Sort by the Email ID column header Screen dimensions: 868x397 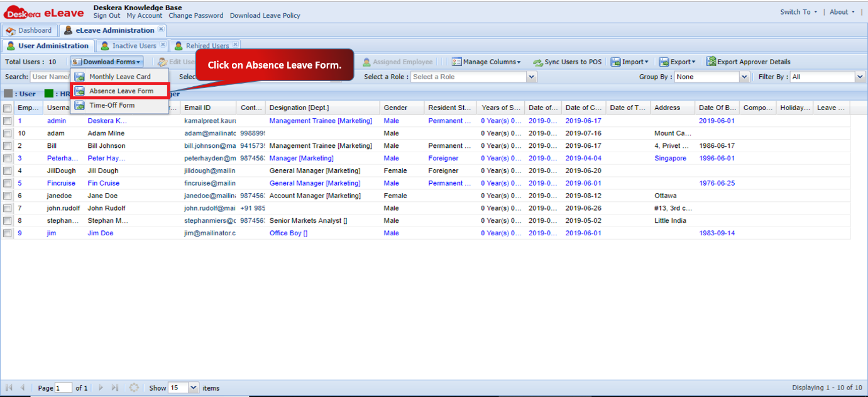click(x=208, y=108)
